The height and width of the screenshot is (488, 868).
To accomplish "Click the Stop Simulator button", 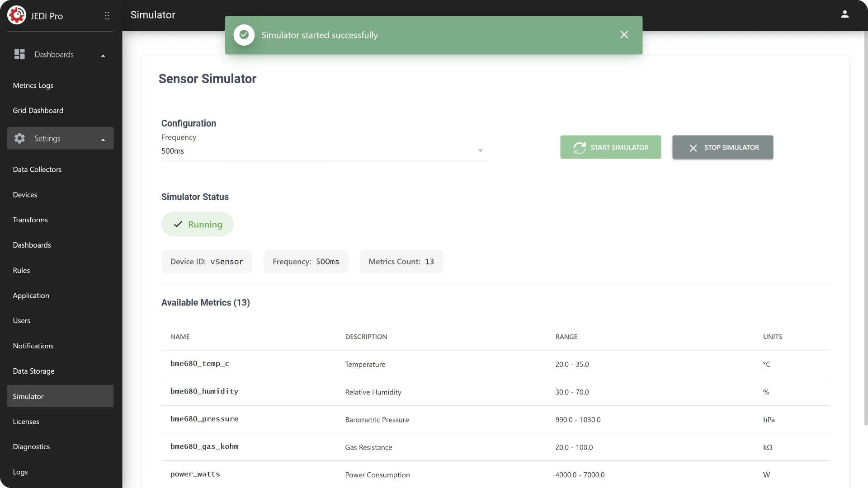I will (722, 147).
